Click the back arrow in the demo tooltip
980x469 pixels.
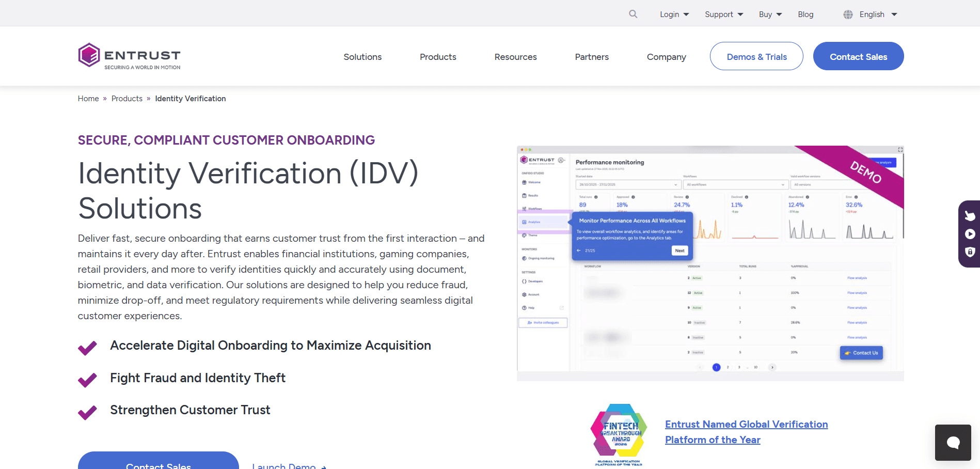[x=579, y=251]
